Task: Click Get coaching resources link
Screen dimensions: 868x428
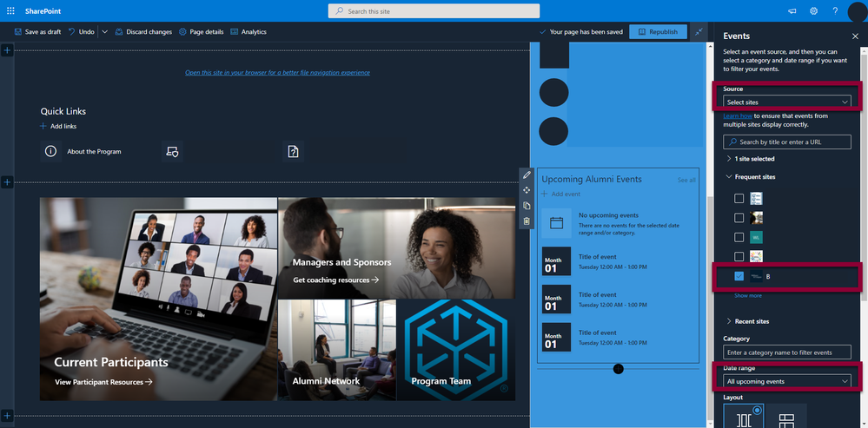Action: pyautogui.click(x=336, y=280)
